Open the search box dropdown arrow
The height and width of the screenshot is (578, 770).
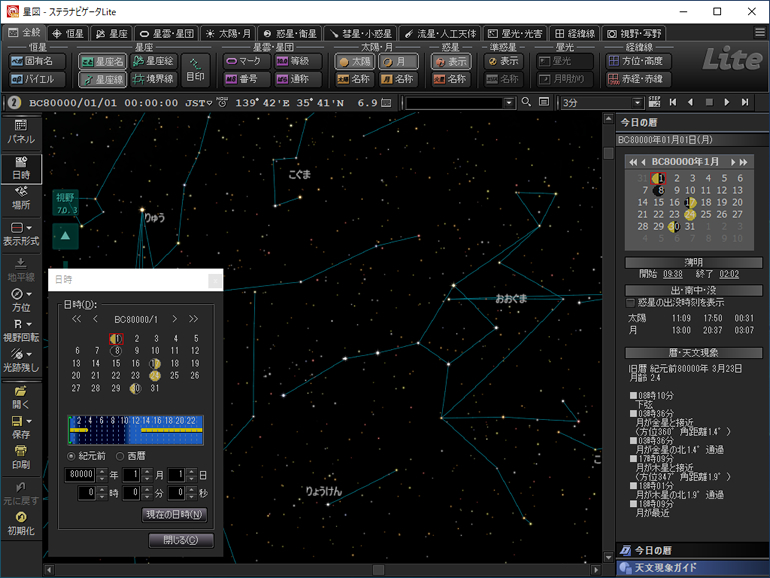[509, 103]
